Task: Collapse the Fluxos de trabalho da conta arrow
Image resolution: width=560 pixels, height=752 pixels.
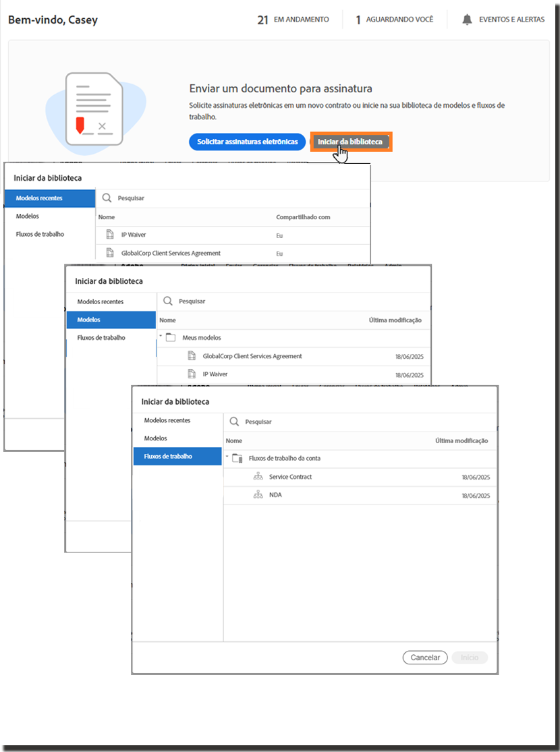Action: pos(227,457)
